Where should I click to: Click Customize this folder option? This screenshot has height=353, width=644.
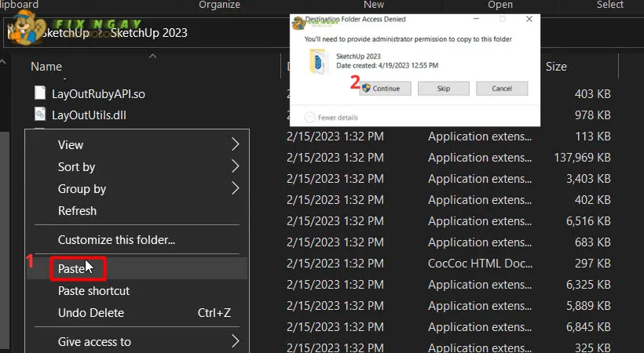pyautogui.click(x=116, y=239)
